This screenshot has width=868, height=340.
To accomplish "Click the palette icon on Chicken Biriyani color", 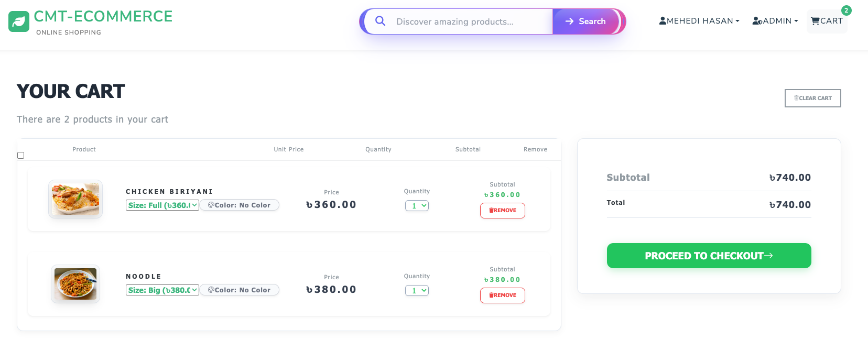I will [211, 205].
